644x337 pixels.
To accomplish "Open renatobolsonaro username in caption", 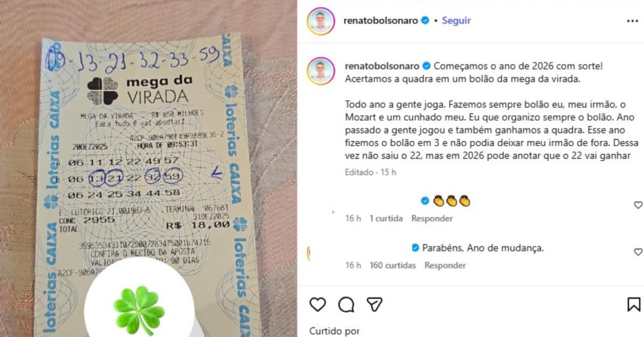I will click(382, 66).
